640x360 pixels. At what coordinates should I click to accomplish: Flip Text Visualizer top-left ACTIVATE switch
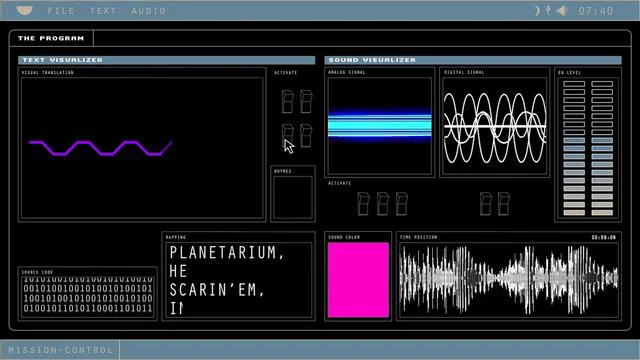(x=287, y=101)
